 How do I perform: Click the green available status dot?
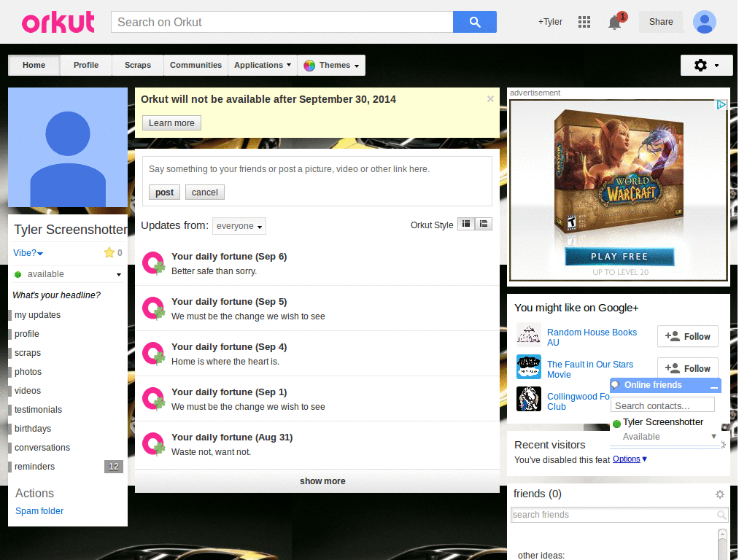pyautogui.click(x=18, y=274)
